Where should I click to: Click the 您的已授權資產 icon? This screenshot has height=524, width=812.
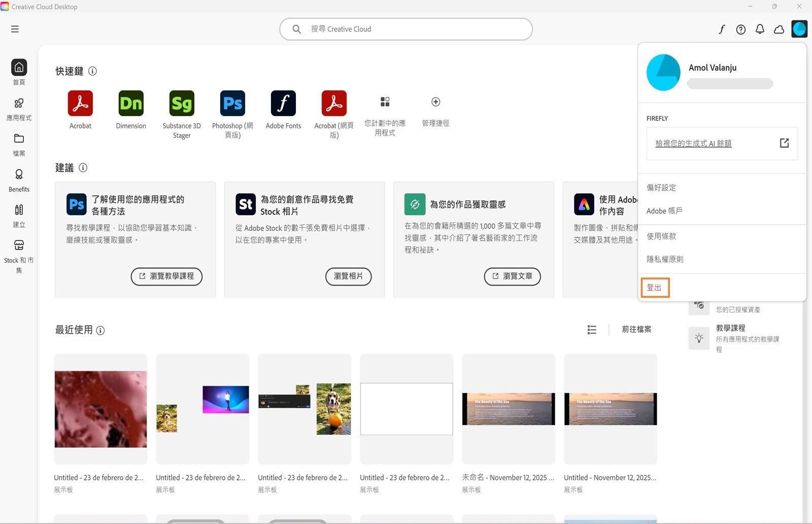(699, 306)
